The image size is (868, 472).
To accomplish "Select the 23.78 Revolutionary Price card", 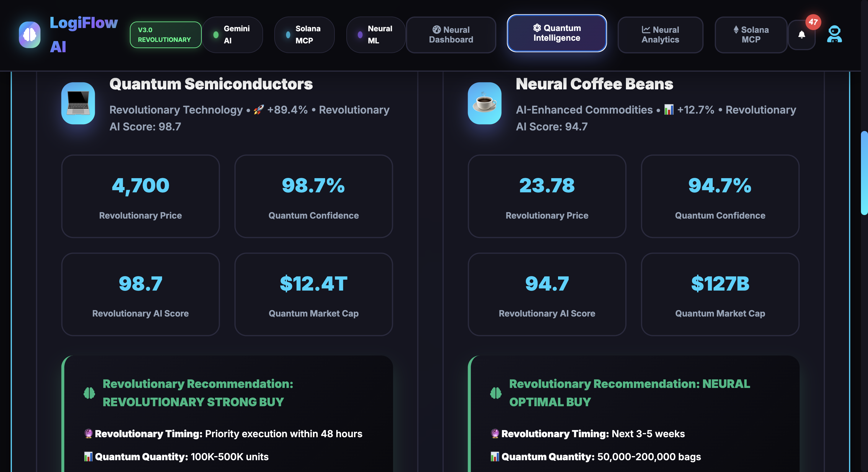I will click(546, 196).
